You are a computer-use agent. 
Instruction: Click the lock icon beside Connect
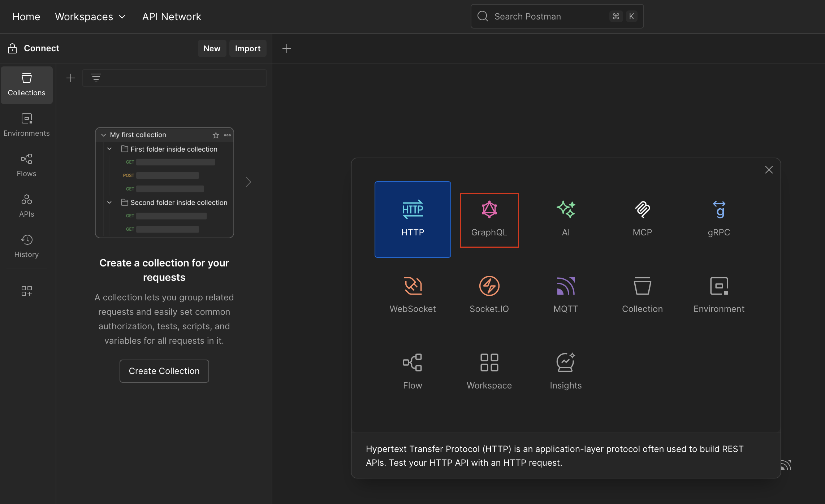12,48
